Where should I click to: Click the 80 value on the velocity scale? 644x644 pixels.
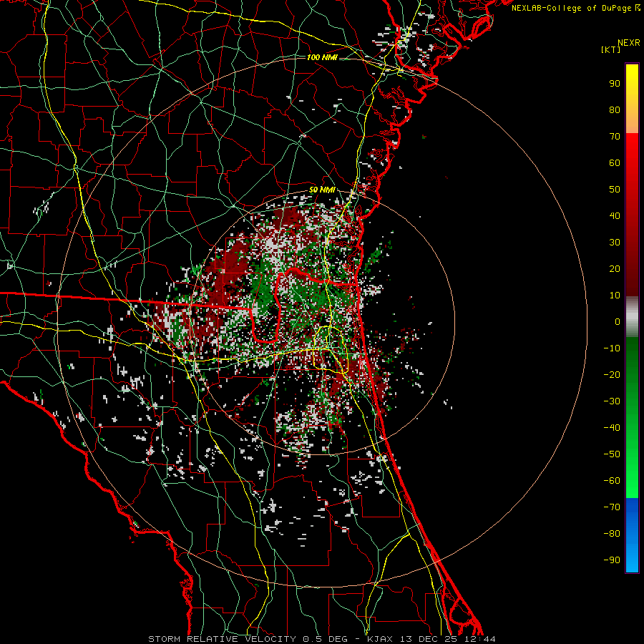click(x=615, y=110)
